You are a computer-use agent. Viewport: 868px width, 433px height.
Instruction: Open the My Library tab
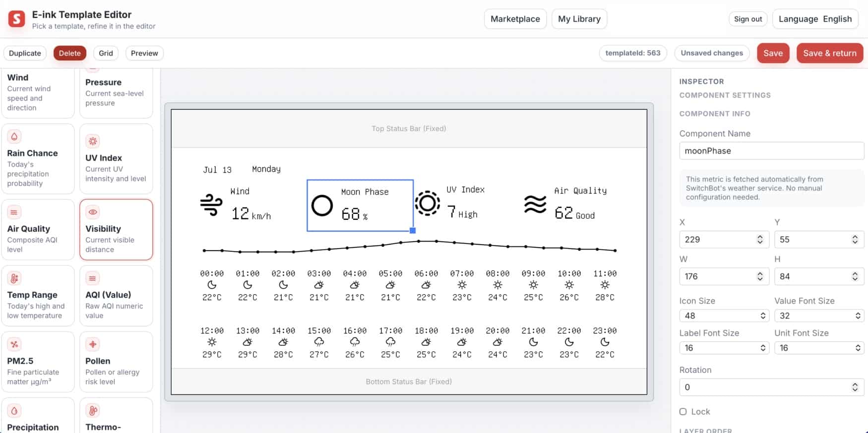[579, 19]
